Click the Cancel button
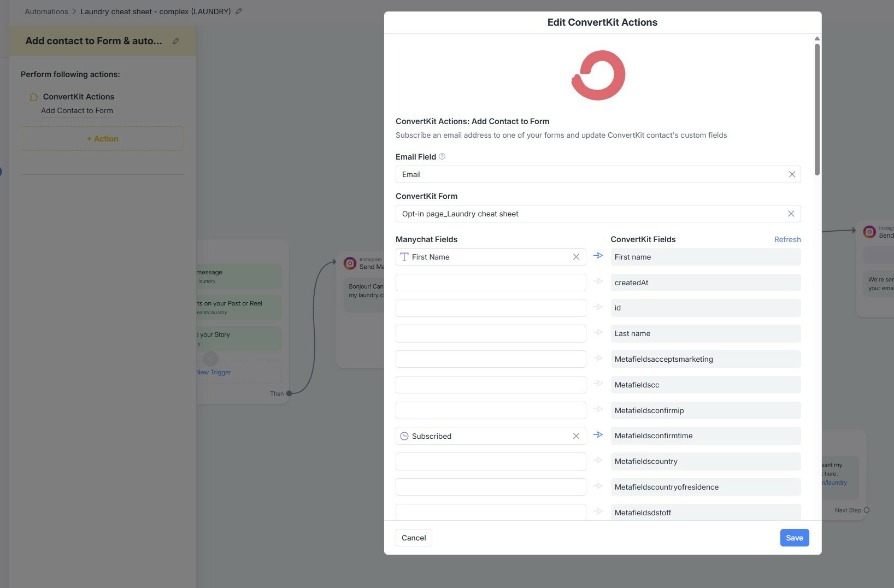Image resolution: width=894 pixels, height=588 pixels. [x=414, y=538]
